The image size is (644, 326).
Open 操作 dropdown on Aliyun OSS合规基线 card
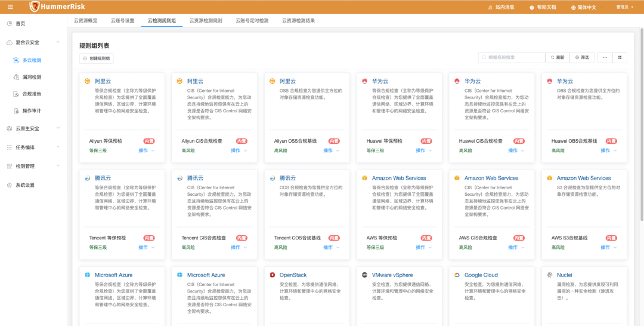[x=332, y=150]
